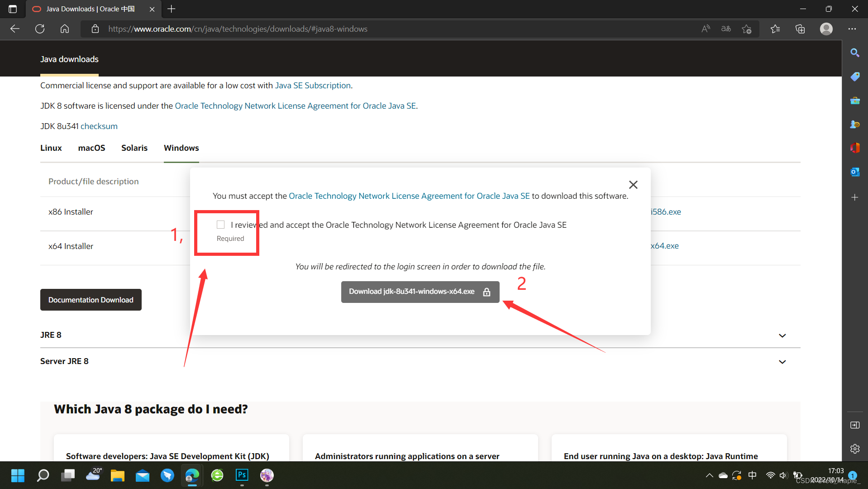Launch Photoshop from the taskbar
This screenshot has height=489, width=868.
pyautogui.click(x=242, y=475)
